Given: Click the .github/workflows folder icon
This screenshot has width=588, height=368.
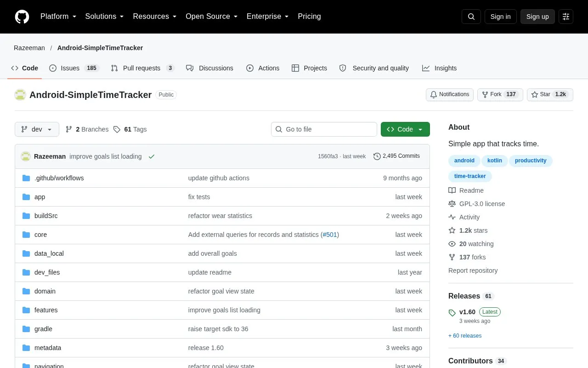Looking at the screenshot, I should click(26, 178).
